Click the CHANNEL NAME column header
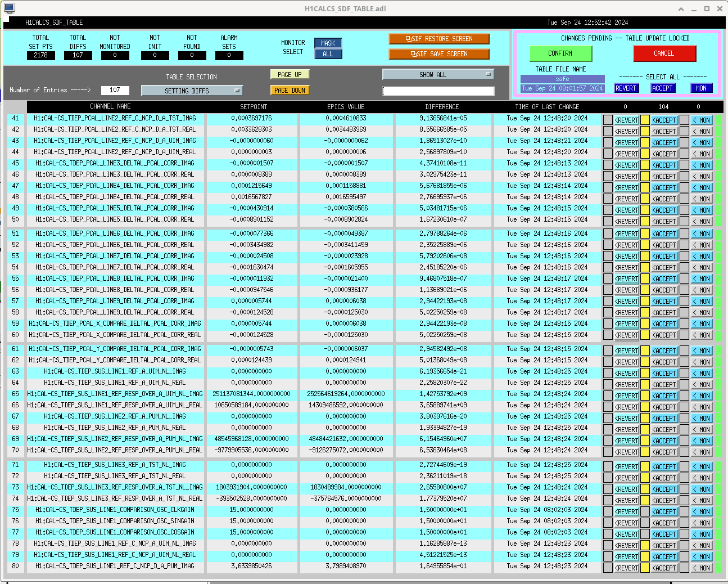Viewport: 728px width, 584px height. [110, 106]
